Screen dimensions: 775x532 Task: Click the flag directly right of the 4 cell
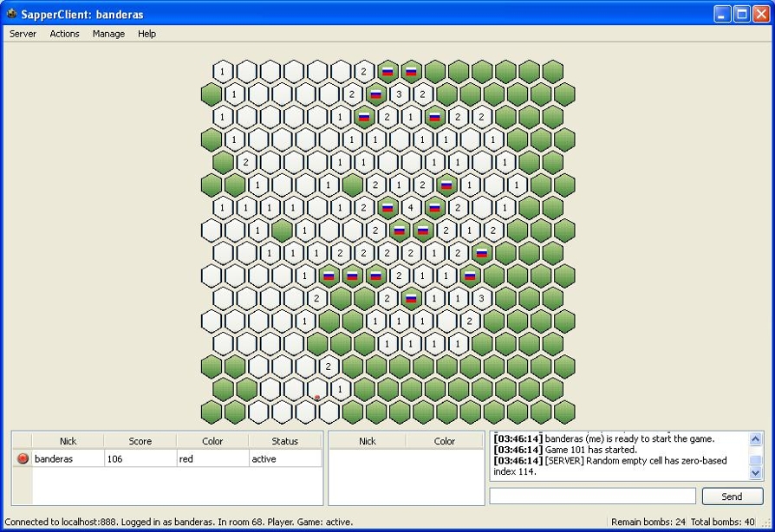coord(434,207)
